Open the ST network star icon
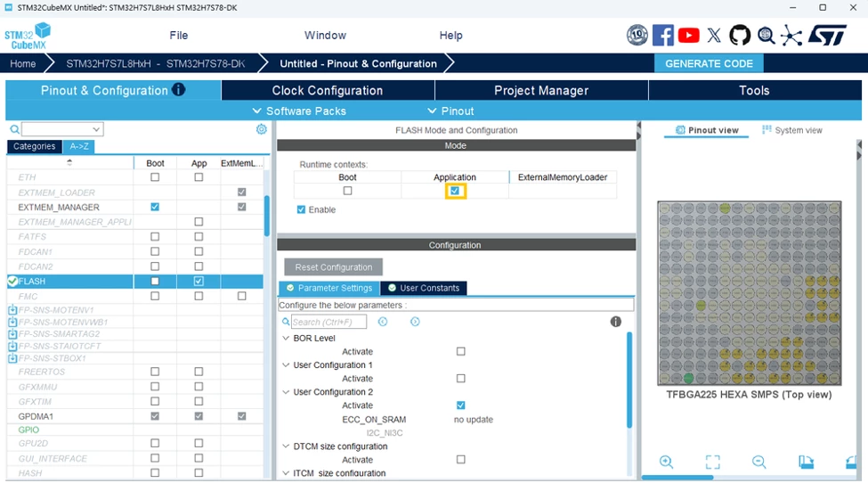Image resolution: width=868 pixels, height=483 pixels. pos(791,36)
